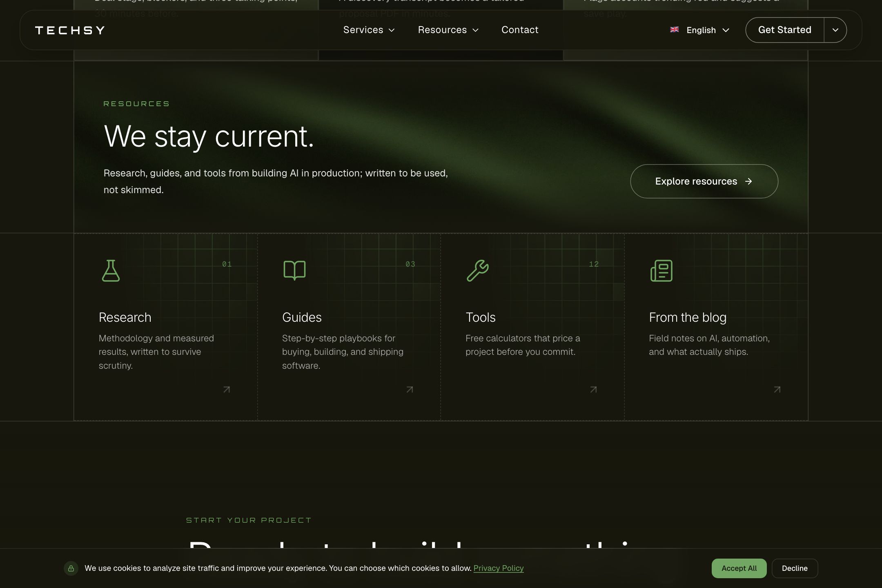Click the Guides open book icon
882x588 pixels.
pos(294,271)
